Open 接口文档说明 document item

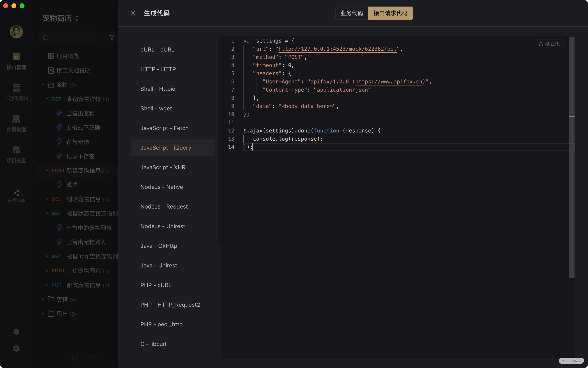[69, 70]
